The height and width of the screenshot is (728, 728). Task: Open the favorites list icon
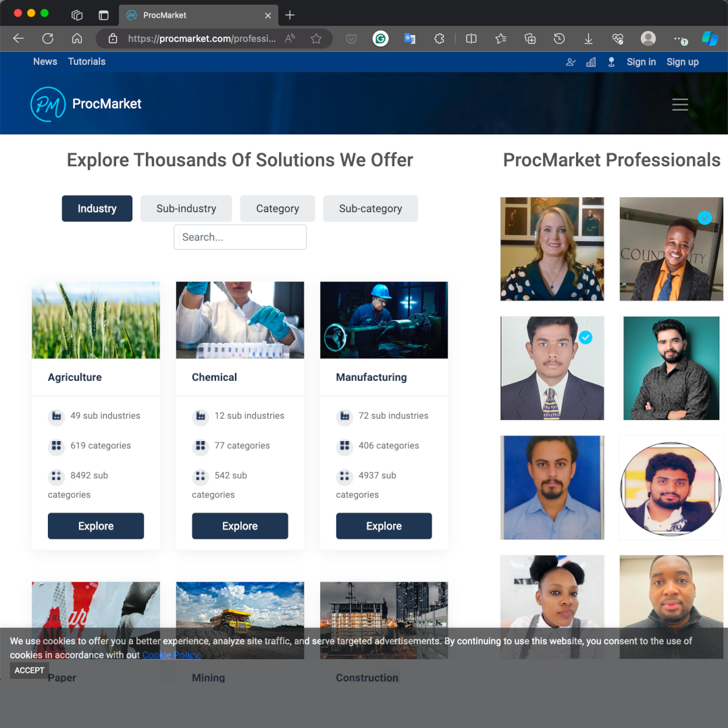click(500, 38)
